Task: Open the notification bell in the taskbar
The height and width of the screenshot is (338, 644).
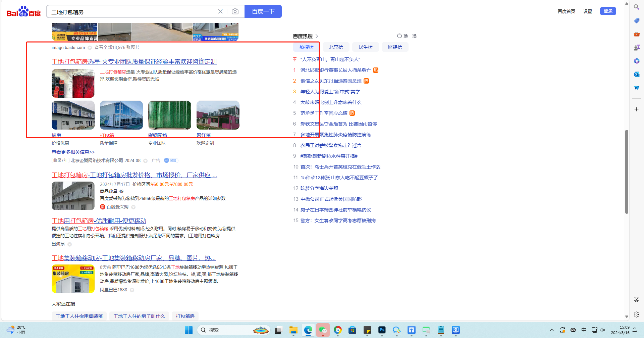Action: pyautogui.click(x=635, y=330)
